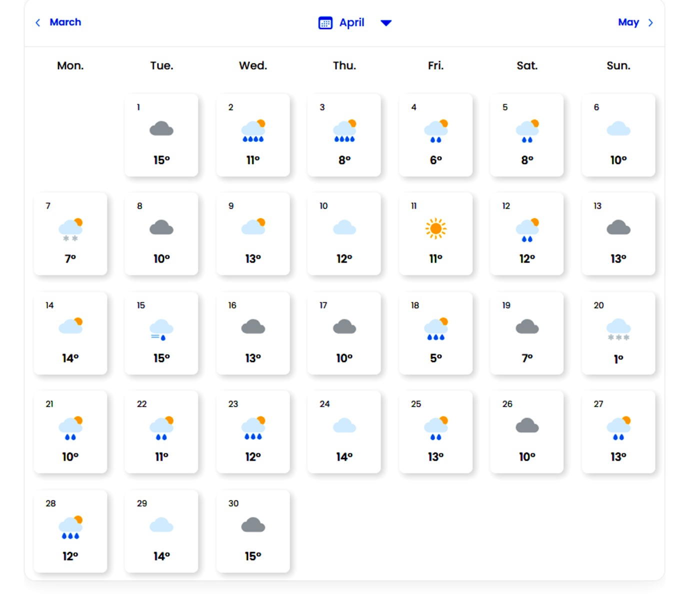Click the sunny icon on April 11
The image size is (700, 595).
pos(435,228)
